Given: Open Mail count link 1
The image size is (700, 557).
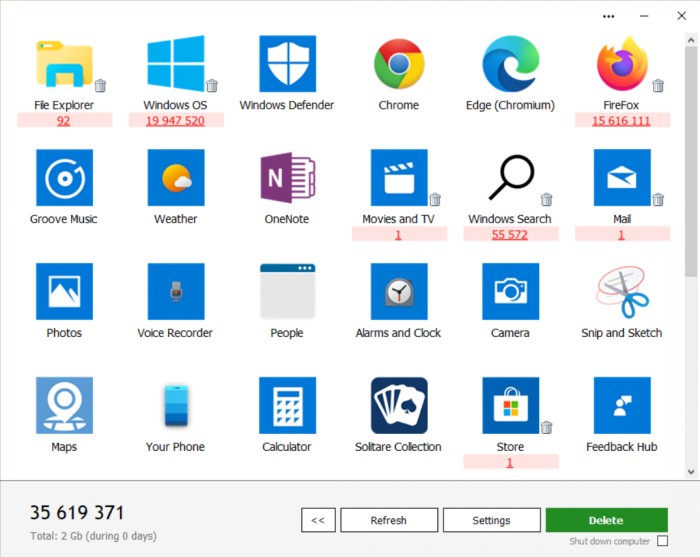Looking at the screenshot, I should [621, 234].
